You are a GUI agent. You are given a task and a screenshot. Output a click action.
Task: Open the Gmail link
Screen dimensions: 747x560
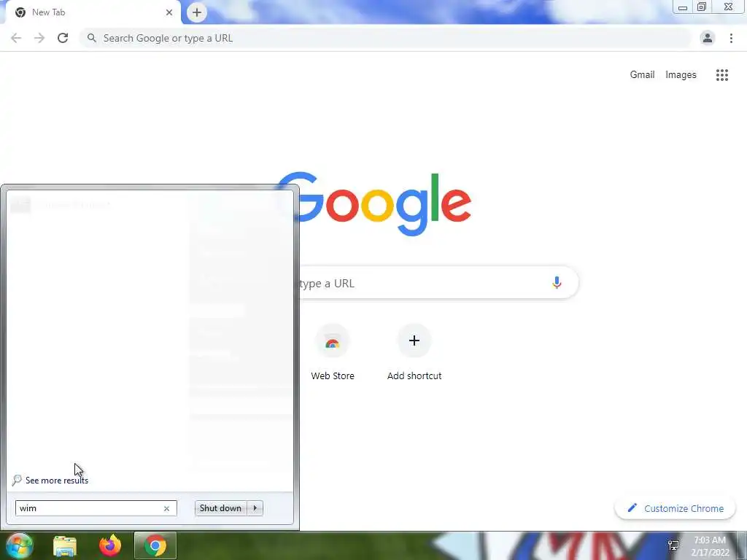[x=642, y=75]
